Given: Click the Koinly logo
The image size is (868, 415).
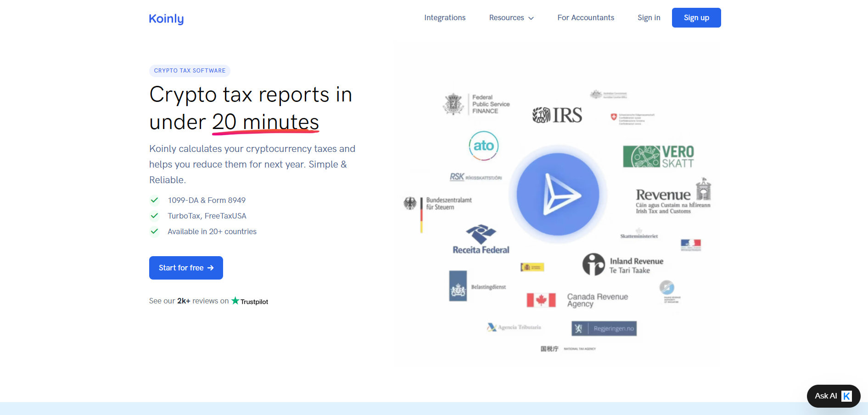Looking at the screenshot, I should click(x=166, y=18).
